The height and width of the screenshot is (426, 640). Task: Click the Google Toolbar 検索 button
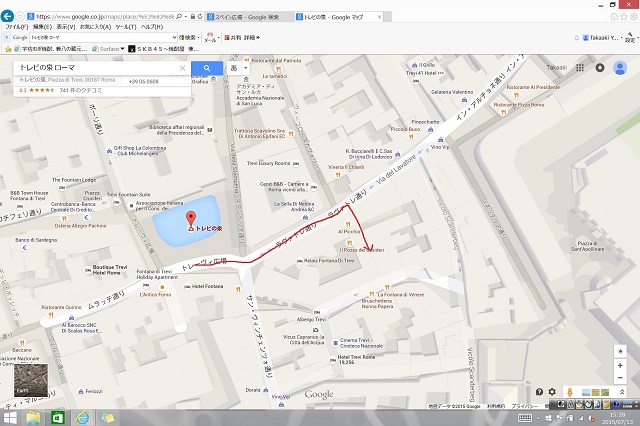188,37
